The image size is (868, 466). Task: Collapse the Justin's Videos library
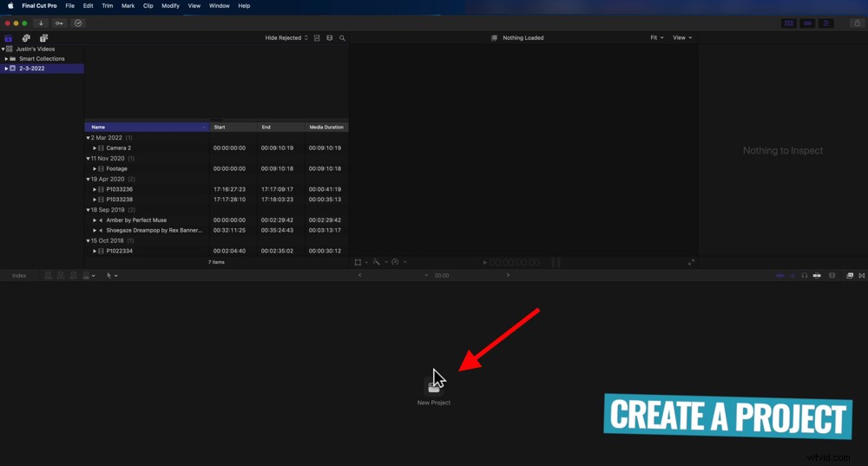(3, 49)
